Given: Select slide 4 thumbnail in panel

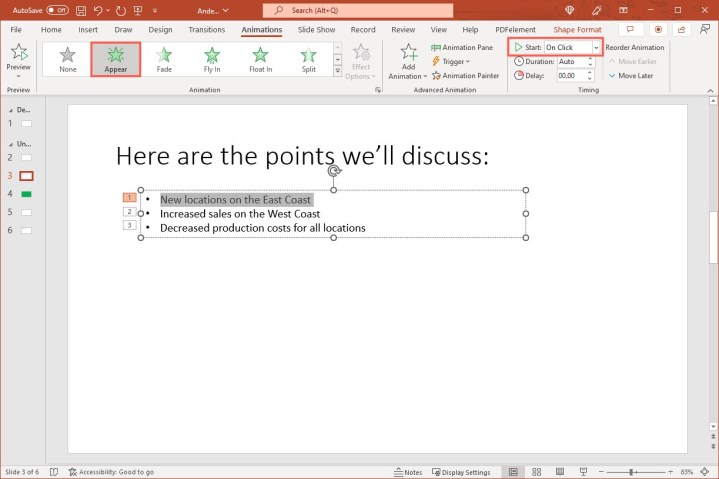Looking at the screenshot, I should (26, 193).
